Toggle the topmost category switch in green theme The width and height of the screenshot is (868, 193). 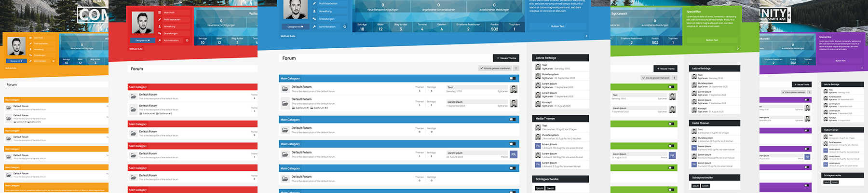[x=671, y=87]
